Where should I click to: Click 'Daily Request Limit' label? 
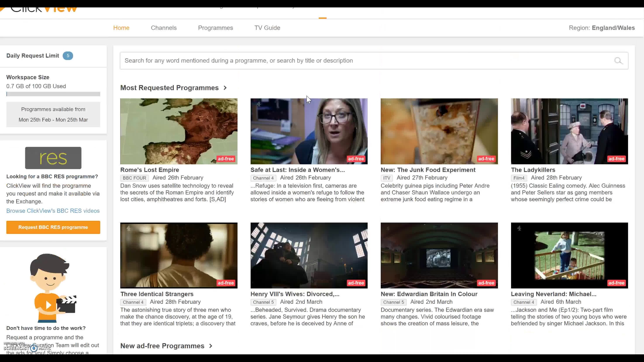click(x=33, y=56)
